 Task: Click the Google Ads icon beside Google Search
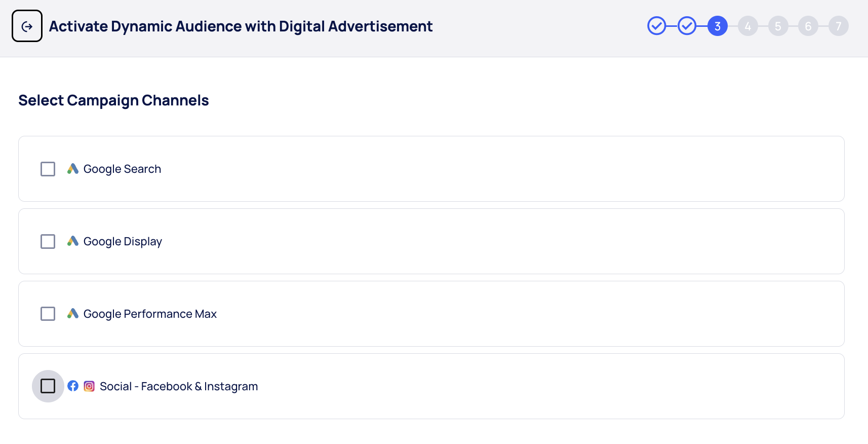click(73, 169)
